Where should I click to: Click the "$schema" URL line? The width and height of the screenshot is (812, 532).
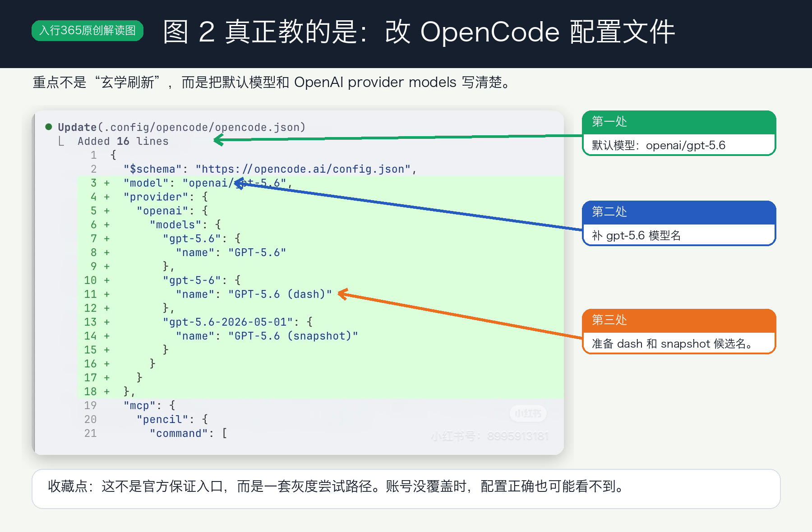pyautogui.click(x=270, y=169)
